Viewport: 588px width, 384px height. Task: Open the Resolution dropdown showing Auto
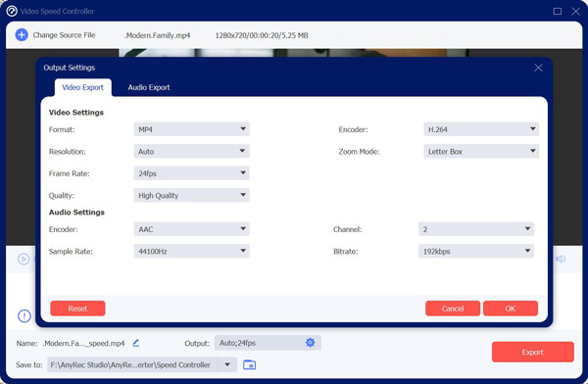point(192,152)
